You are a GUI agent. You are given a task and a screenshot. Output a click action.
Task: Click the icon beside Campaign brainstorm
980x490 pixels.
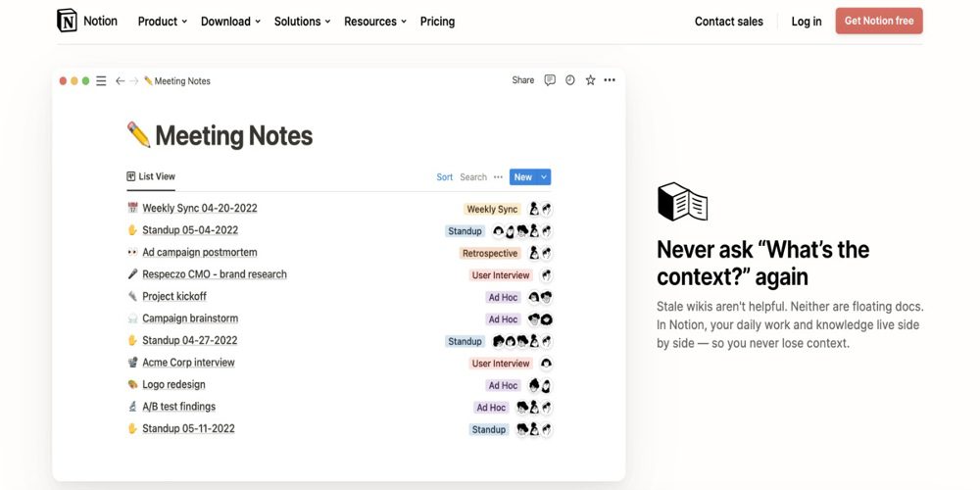pos(132,318)
